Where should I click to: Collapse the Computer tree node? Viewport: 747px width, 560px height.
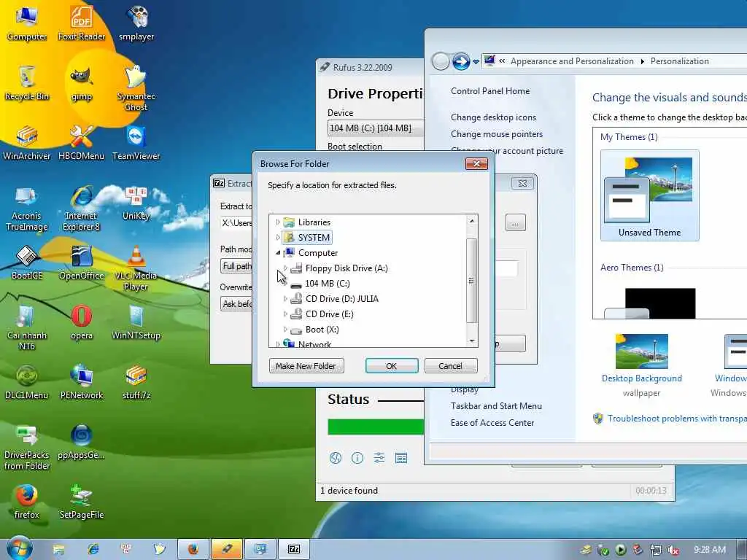(278, 253)
